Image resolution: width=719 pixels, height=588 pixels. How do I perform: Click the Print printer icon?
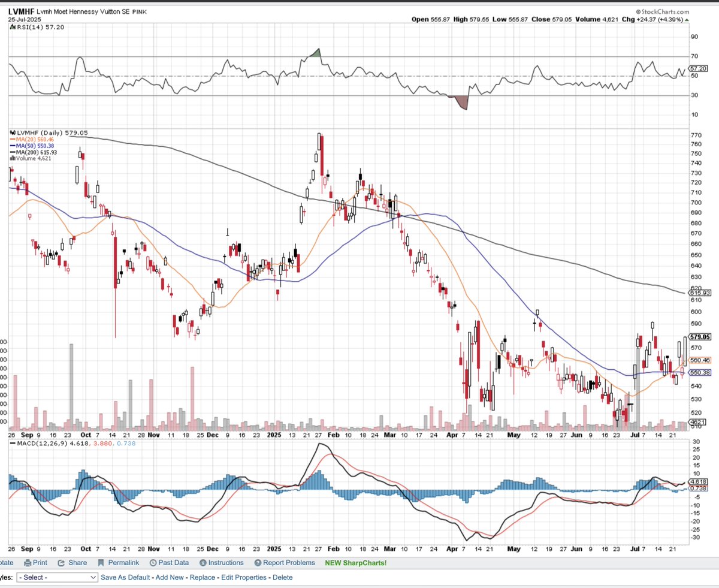pyautogui.click(x=28, y=563)
